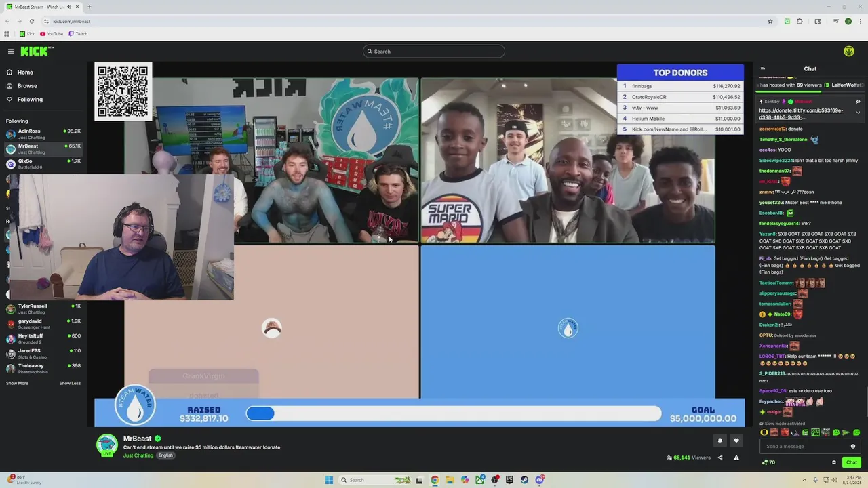Collapse the chat panel arrow icon
Viewport: 868px width, 488px height.
coord(762,68)
